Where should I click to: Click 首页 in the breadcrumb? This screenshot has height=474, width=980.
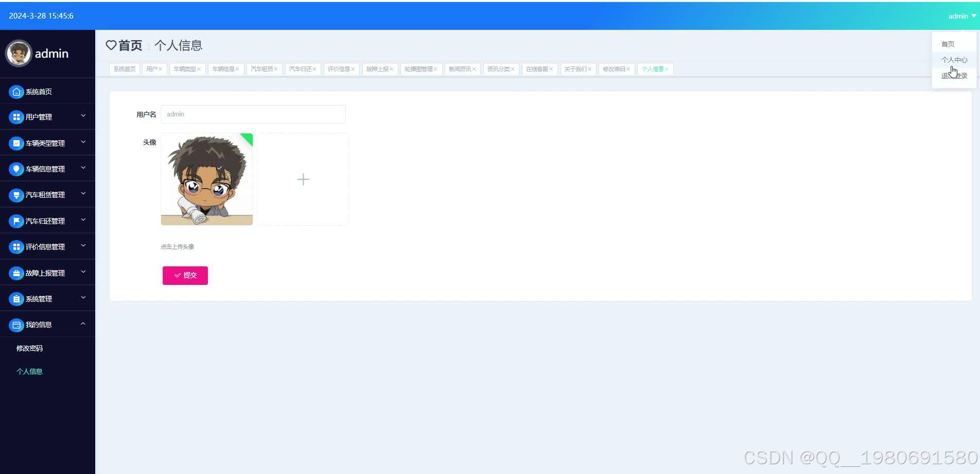click(130, 45)
